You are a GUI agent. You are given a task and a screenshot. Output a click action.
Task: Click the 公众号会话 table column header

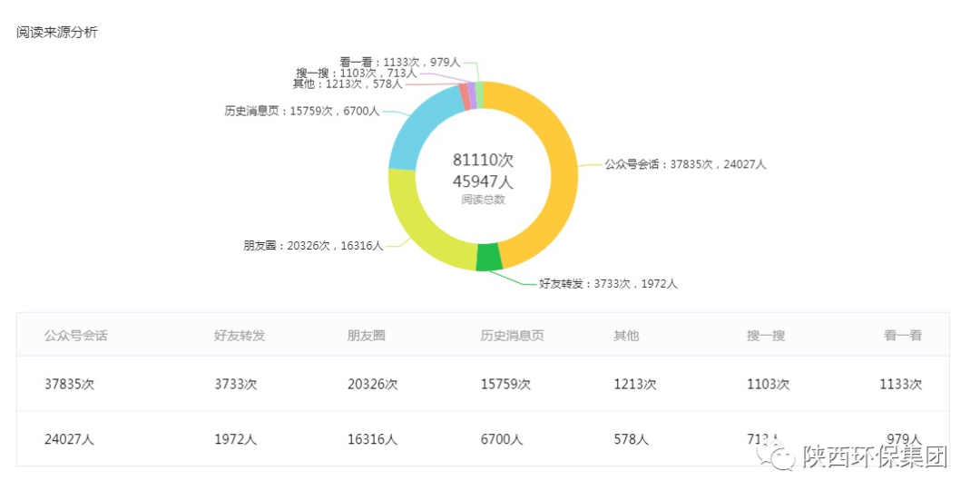[76, 335]
